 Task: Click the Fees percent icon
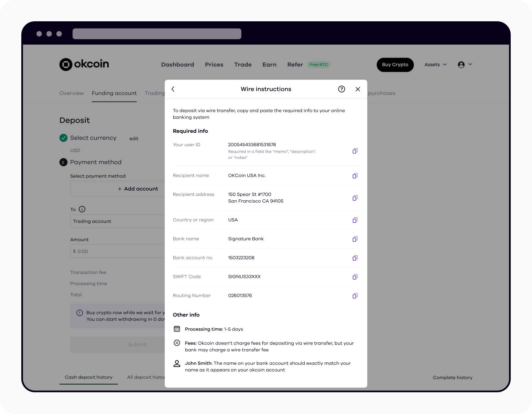pos(177,343)
